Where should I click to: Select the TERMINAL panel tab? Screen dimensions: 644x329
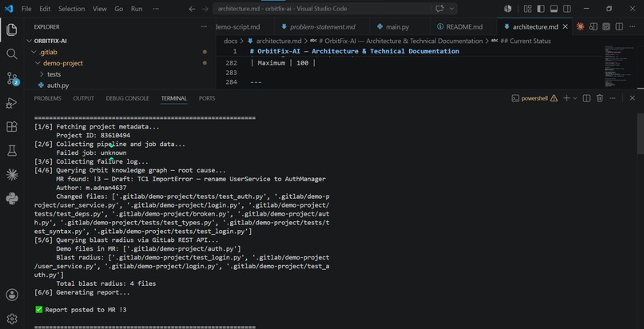pos(173,98)
